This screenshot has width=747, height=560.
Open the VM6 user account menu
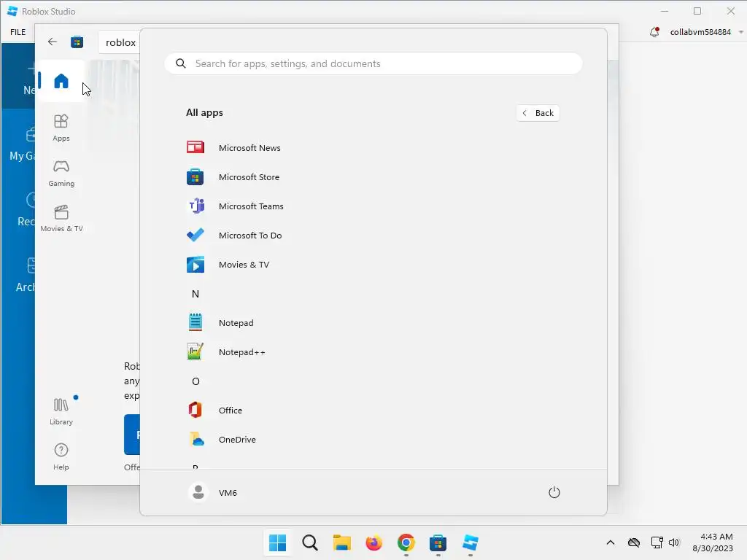pos(213,492)
